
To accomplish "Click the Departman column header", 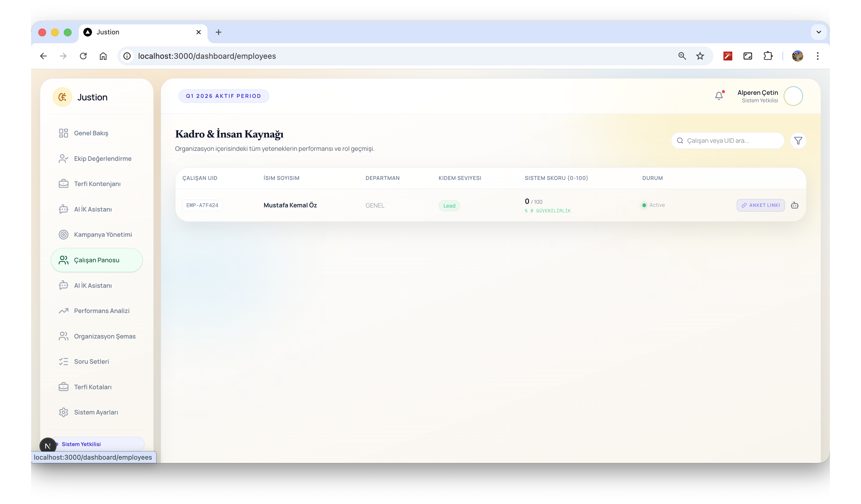I will pos(383,178).
